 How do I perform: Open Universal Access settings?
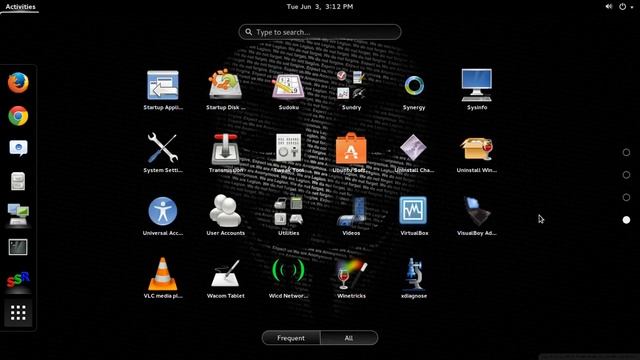(x=163, y=211)
